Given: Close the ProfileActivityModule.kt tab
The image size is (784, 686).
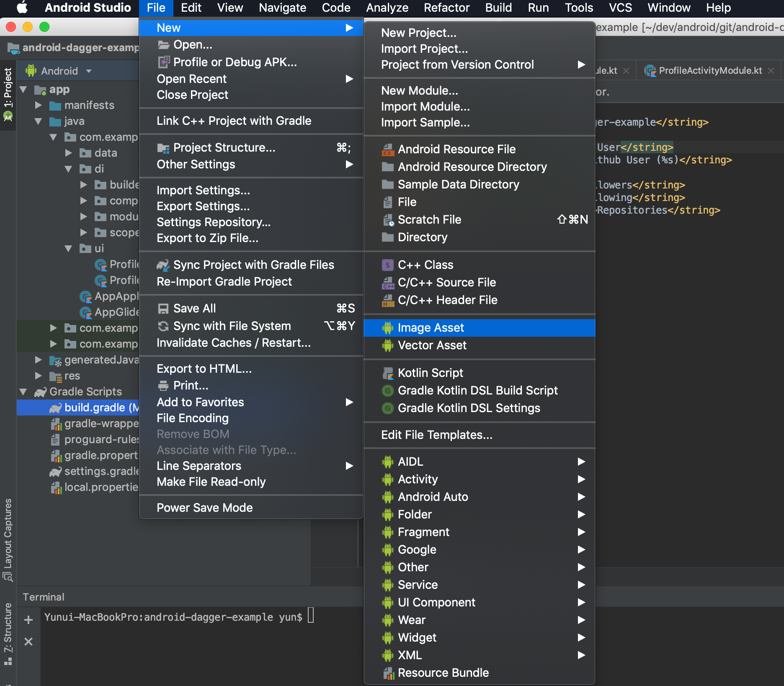Looking at the screenshot, I should pos(771,71).
